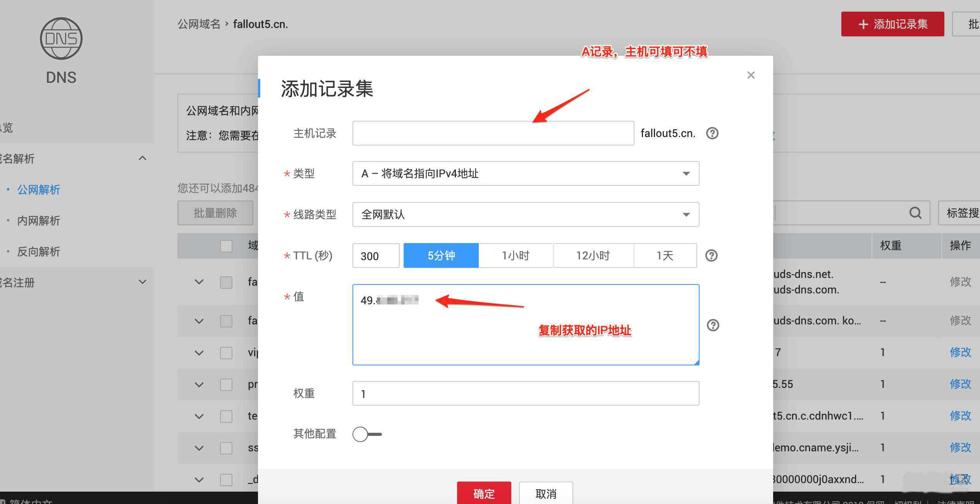The width and height of the screenshot is (980, 504).
Task: Click the 权重 input field
Action: (526, 393)
